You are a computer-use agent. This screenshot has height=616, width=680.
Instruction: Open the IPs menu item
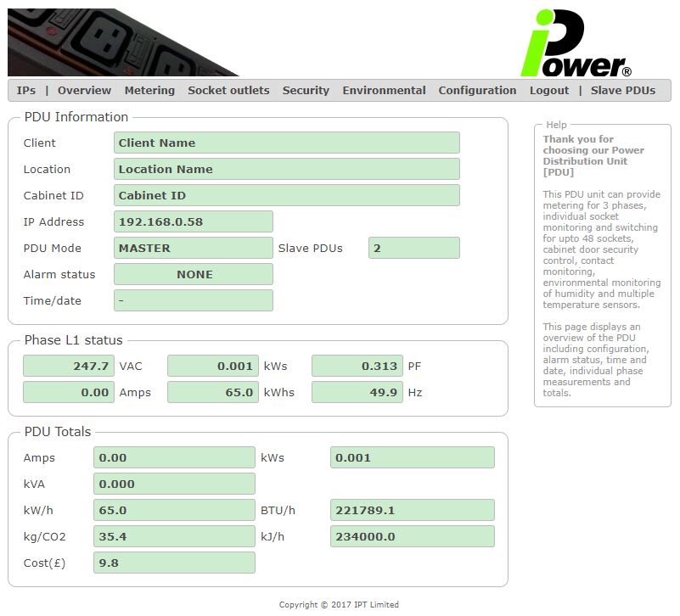pos(25,91)
